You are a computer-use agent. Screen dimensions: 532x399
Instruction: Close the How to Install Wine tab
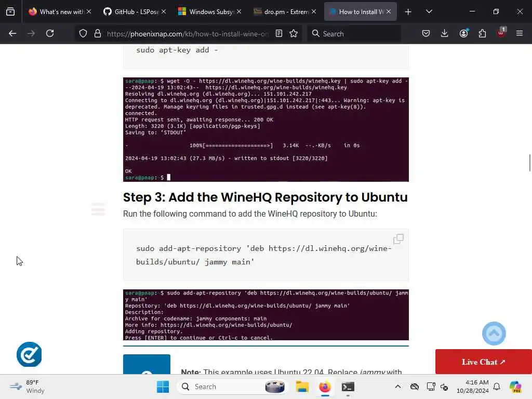[x=389, y=11]
